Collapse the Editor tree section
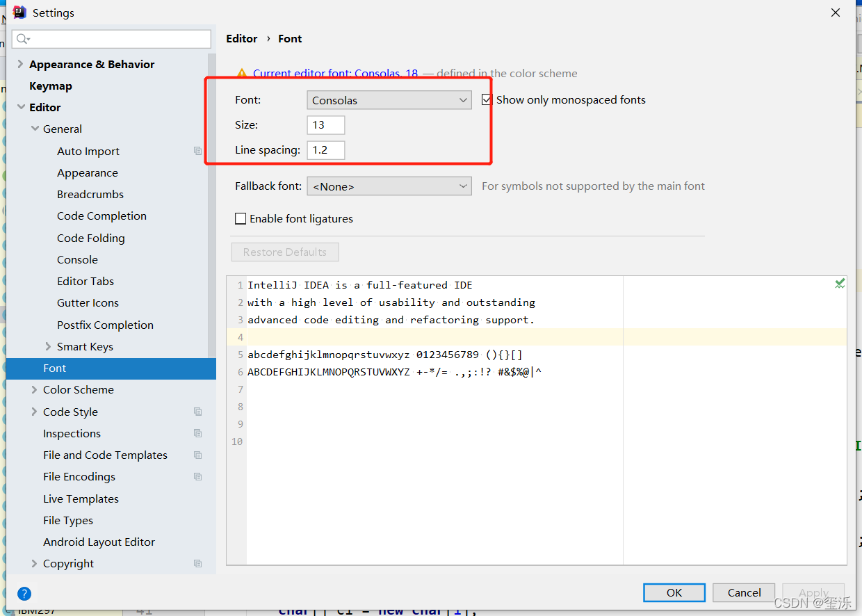The height and width of the screenshot is (616, 862). [x=19, y=107]
